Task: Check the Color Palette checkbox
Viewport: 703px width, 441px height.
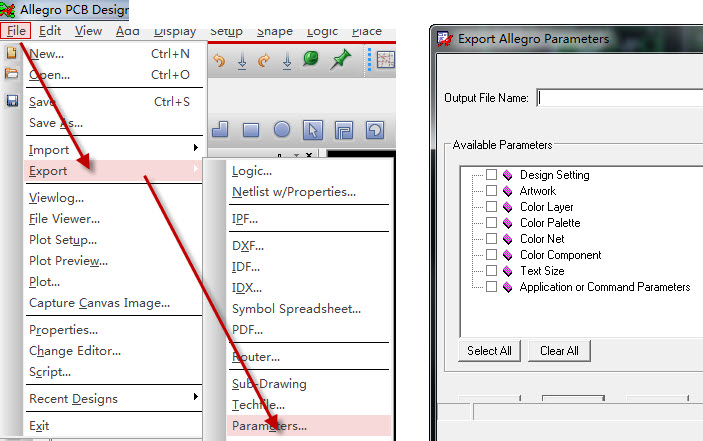Action: tap(491, 223)
